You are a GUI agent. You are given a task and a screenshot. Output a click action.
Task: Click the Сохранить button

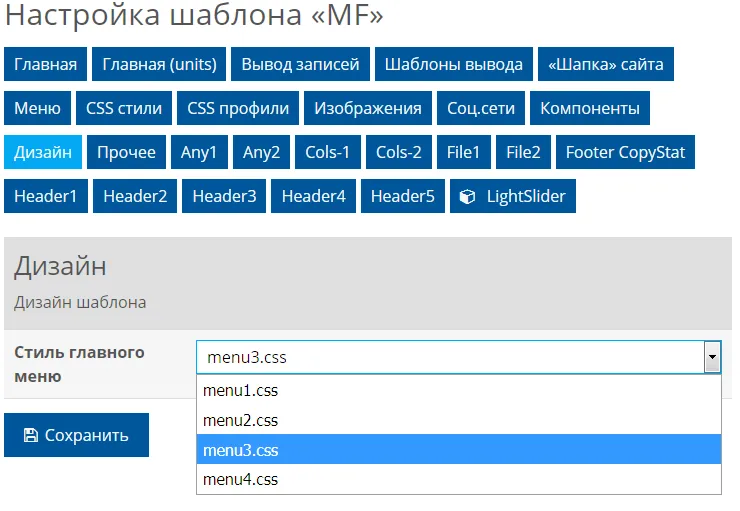coord(76,435)
